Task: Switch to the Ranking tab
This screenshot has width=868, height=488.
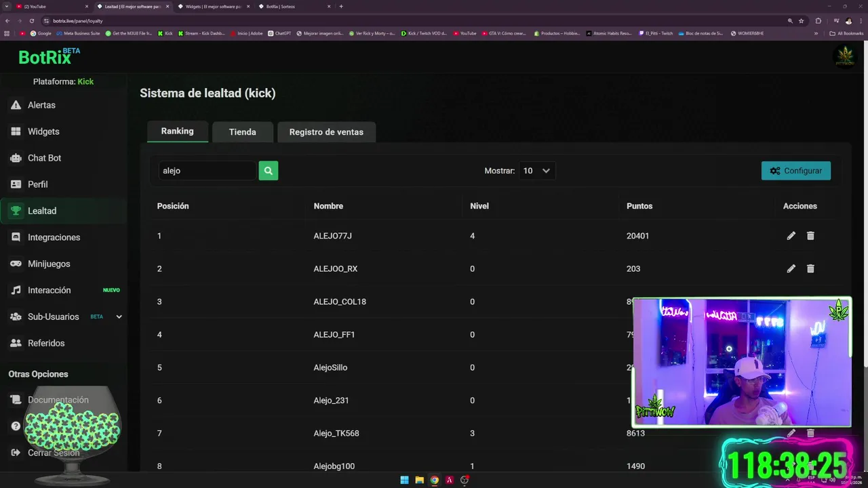Action: pyautogui.click(x=178, y=131)
